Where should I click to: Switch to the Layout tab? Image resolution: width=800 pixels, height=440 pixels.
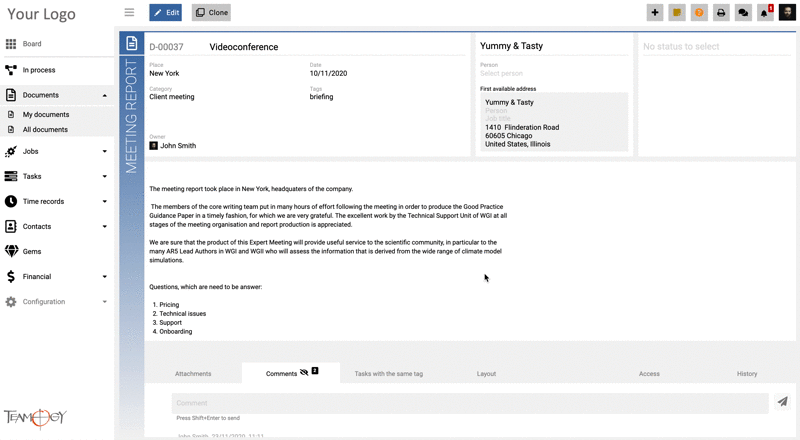pyautogui.click(x=486, y=374)
